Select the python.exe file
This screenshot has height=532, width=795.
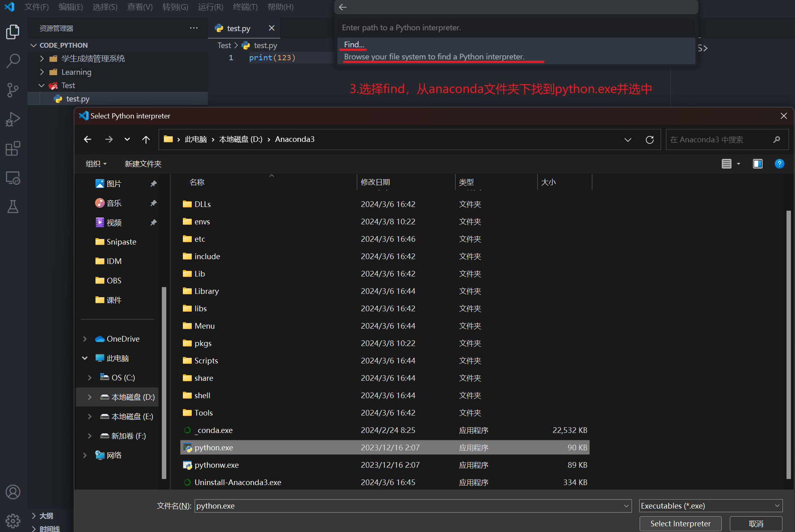tap(385, 448)
